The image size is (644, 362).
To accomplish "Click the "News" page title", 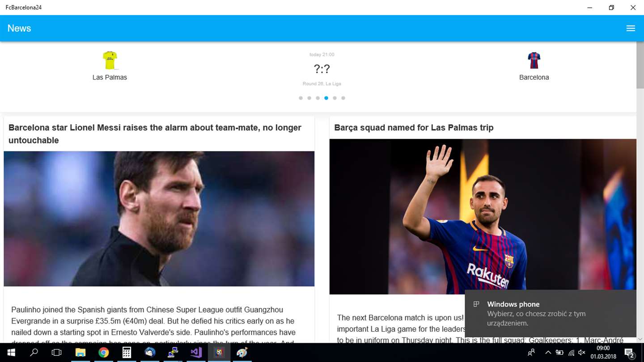I will [x=19, y=28].
